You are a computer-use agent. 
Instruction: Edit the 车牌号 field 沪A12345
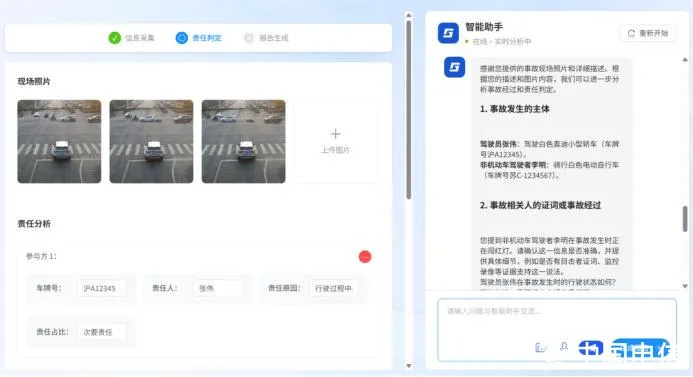tap(102, 288)
